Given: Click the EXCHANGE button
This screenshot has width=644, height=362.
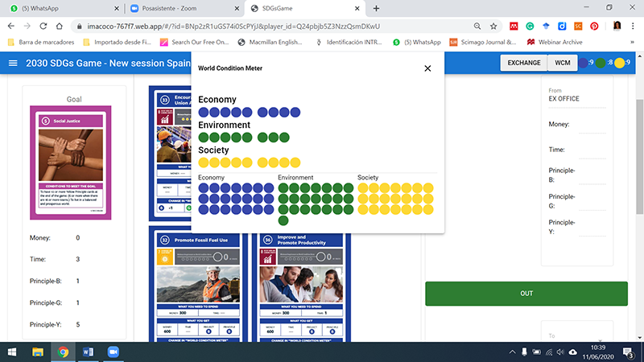Looking at the screenshot, I should [x=524, y=63].
